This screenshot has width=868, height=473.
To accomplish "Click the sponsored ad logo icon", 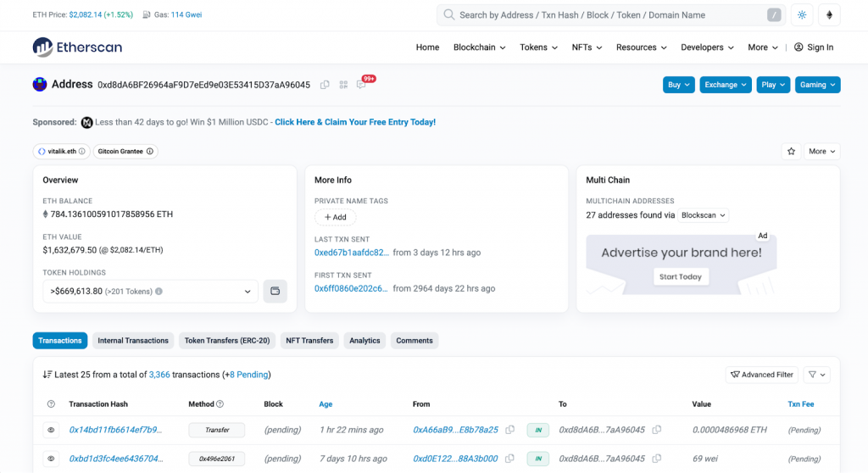I will pos(87,122).
